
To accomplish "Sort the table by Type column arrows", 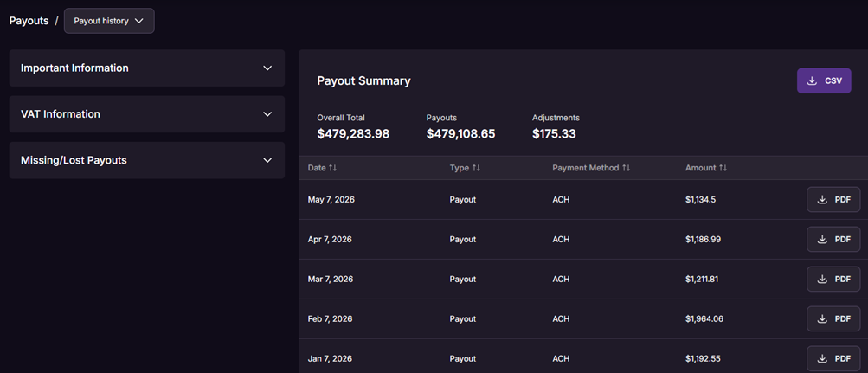I will [476, 168].
